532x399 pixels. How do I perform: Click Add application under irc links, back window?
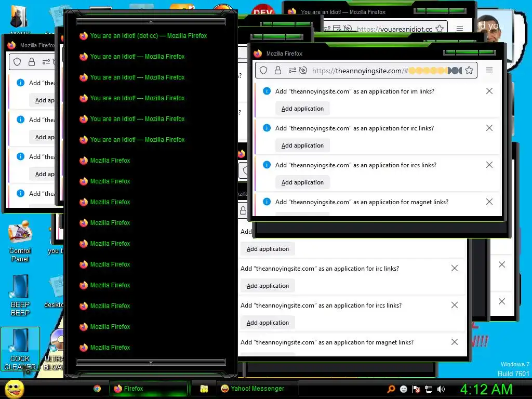(268, 286)
